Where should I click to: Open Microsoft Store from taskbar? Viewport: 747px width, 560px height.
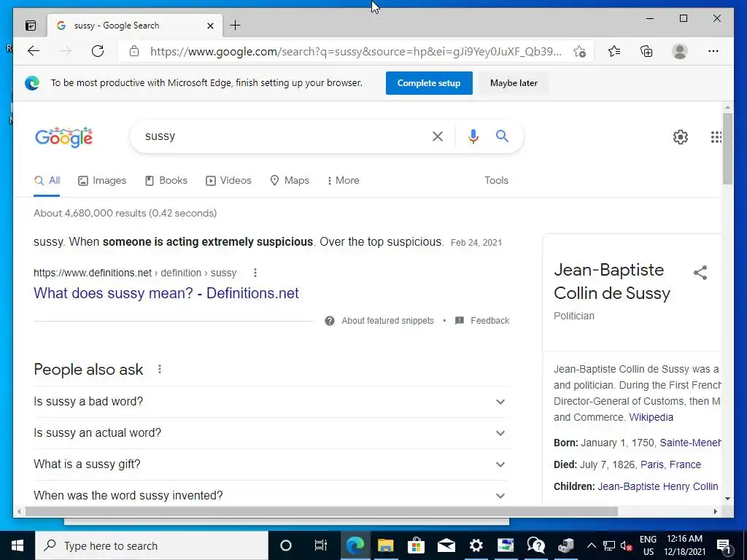click(x=416, y=545)
